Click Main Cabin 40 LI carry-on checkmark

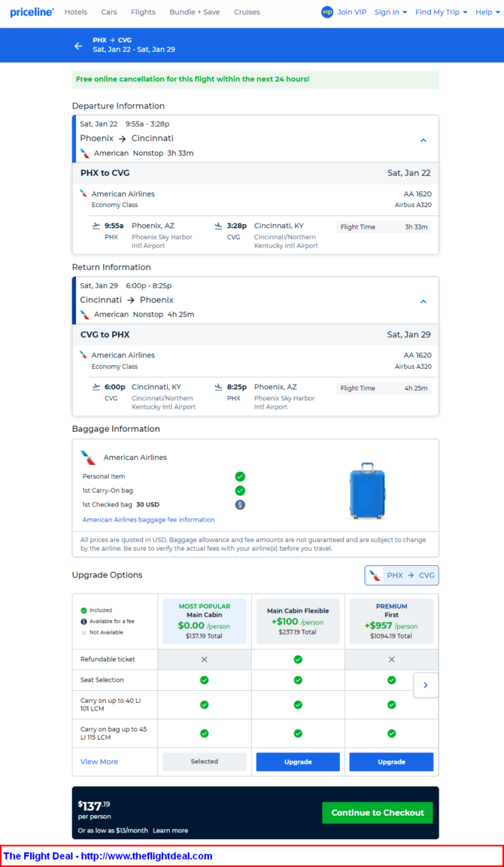click(205, 705)
